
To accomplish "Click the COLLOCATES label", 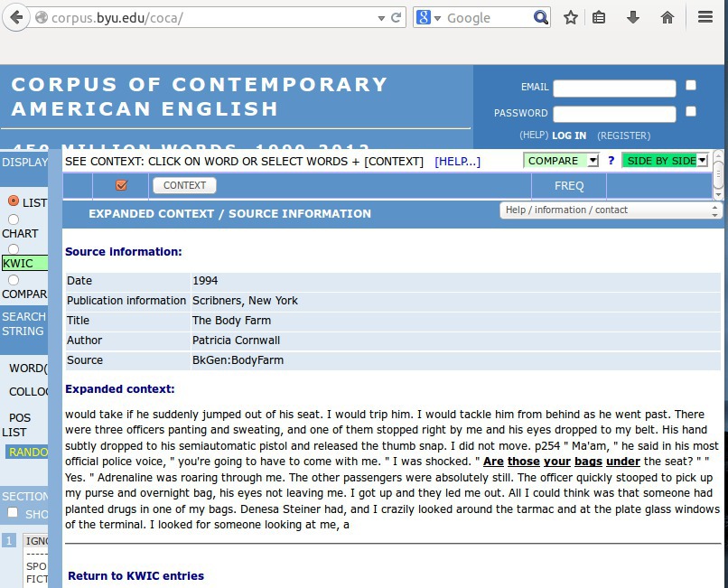I will (x=28, y=391).
